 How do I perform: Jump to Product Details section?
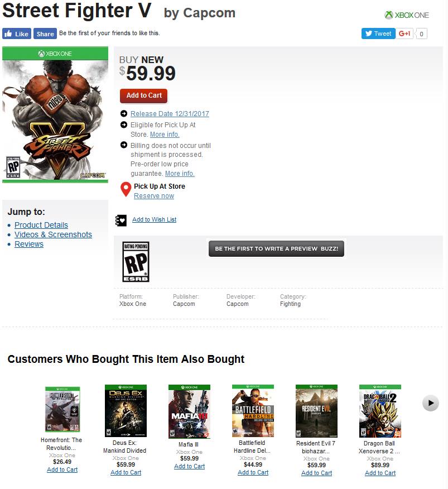click(41, 225)
